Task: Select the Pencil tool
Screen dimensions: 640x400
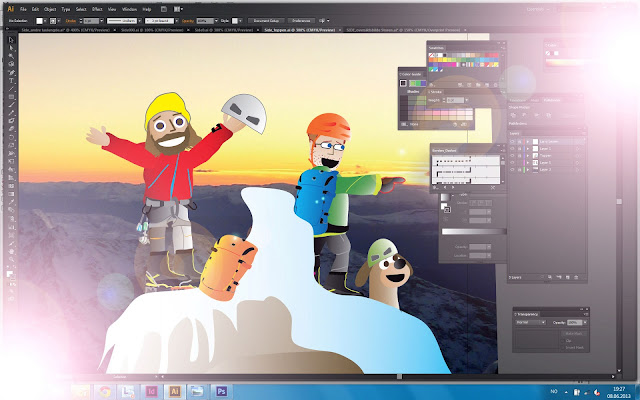Action: [x=11, y=113]
